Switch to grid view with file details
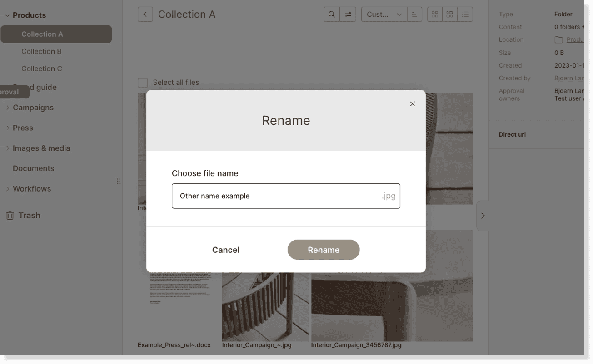The width and height of the screenshot is (593, 364). point(449,14)
